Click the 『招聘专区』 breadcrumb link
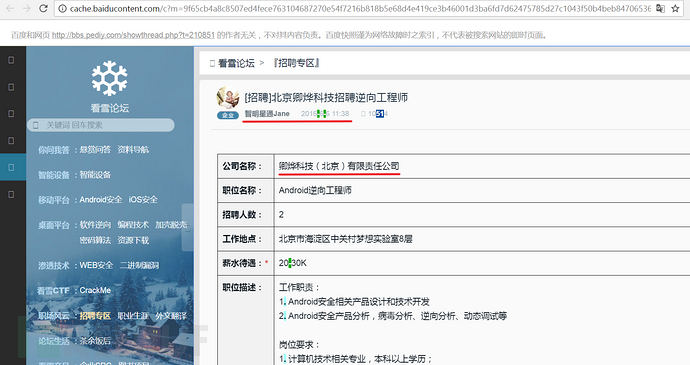The image size is (690, 365). [296, 63]
